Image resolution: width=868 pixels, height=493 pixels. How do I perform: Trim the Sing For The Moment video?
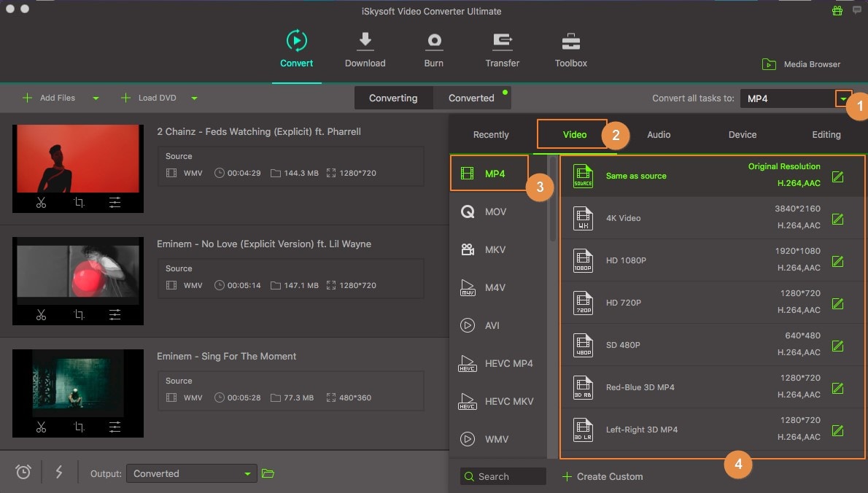41,427
